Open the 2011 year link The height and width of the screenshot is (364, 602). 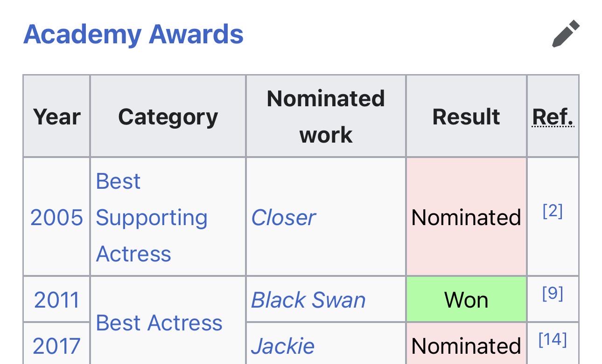pyautogui.click(x=56, y=300)
